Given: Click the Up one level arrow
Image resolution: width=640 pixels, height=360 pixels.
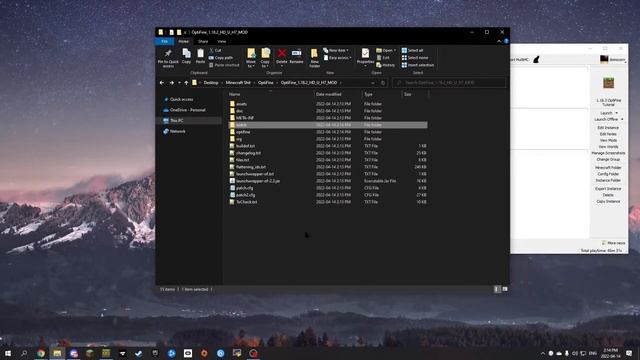Looking at the screenshot, I should tap(186, 83).
